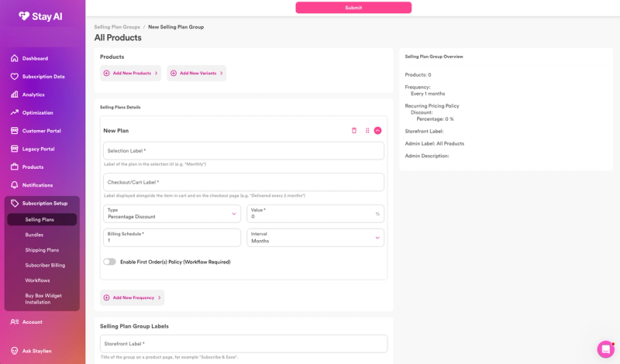Image resolution: width=620 pixels, height=364 pixels.
Task: Click the Billing Schedule field
Action: [x=171, y=238]
